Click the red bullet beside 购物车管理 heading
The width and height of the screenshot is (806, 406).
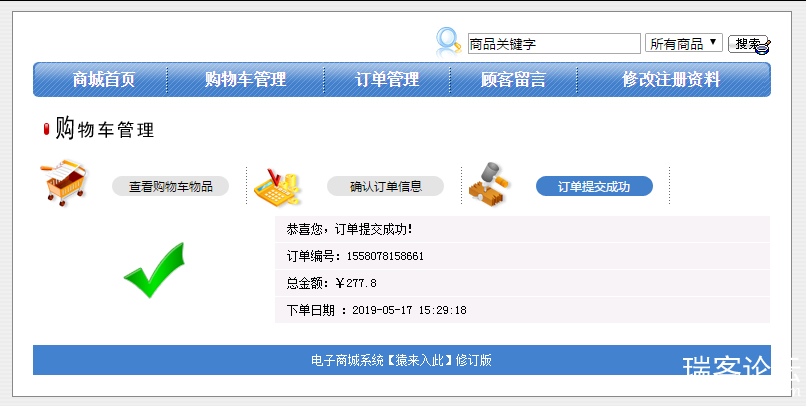46,129
